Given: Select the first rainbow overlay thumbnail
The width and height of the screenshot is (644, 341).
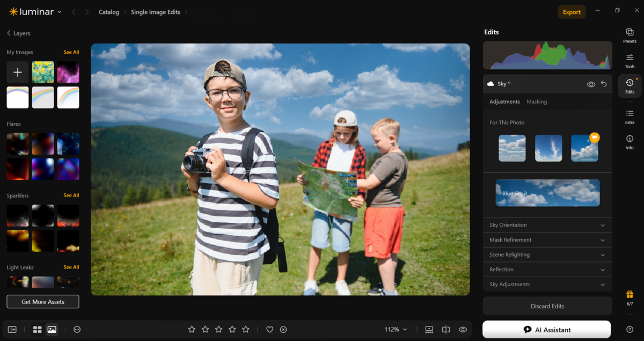Looking at the screenshot, I should [18, 97].
